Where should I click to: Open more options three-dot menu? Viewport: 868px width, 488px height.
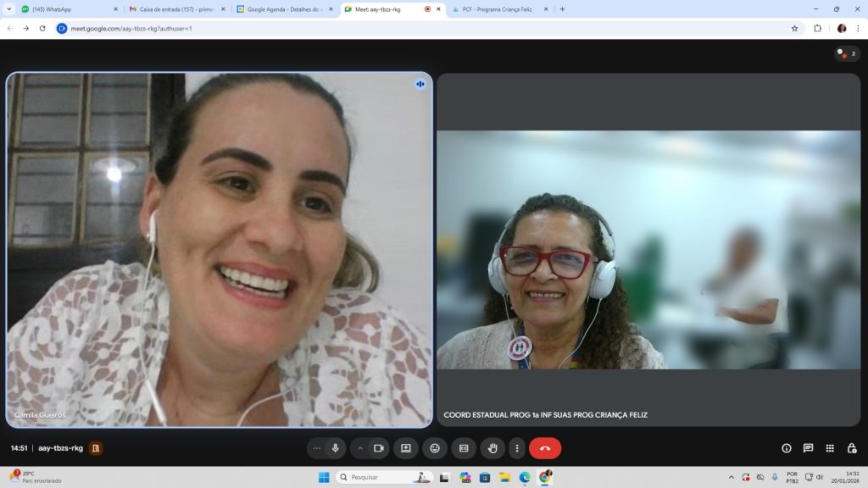[516, 448]
